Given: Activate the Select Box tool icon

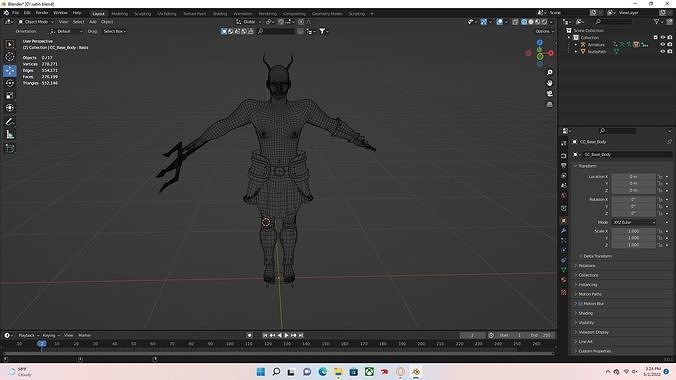Looking at the screenshot, I should point(9,44).
